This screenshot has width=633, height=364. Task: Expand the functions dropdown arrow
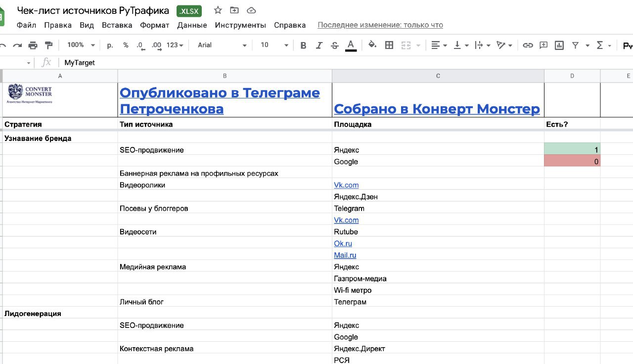[610, 45]
